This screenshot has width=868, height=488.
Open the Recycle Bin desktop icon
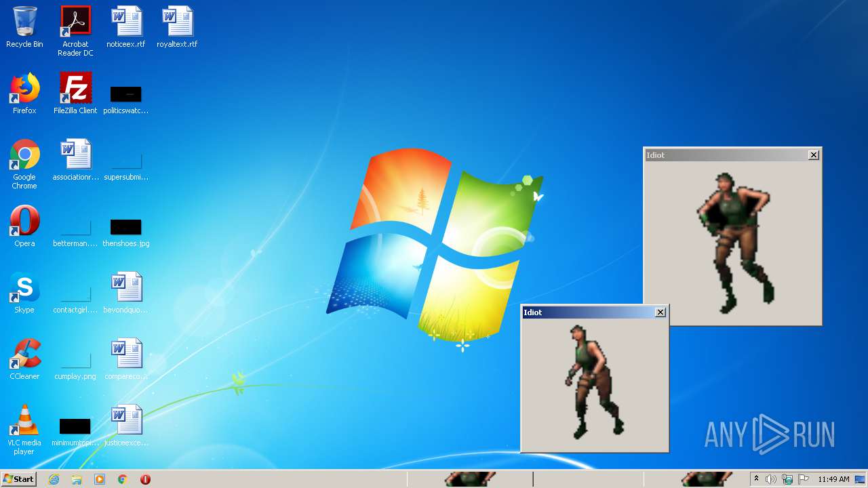tap(24, 28)
